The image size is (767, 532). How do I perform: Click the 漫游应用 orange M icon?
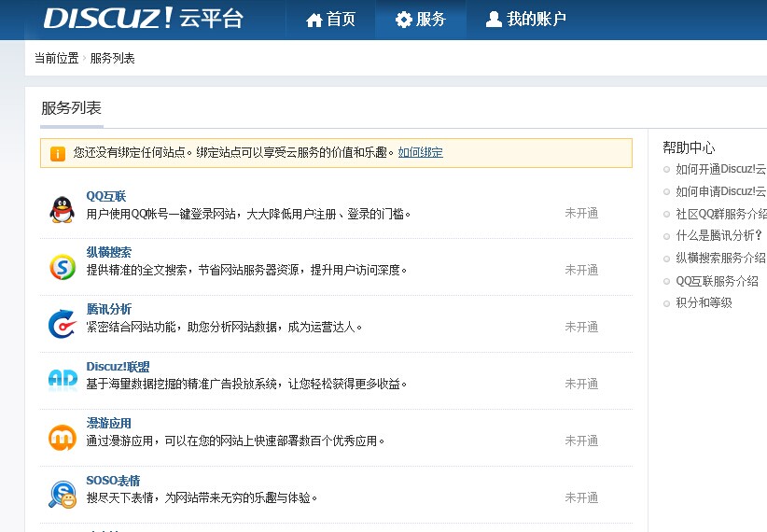click(x=63, y=437)
